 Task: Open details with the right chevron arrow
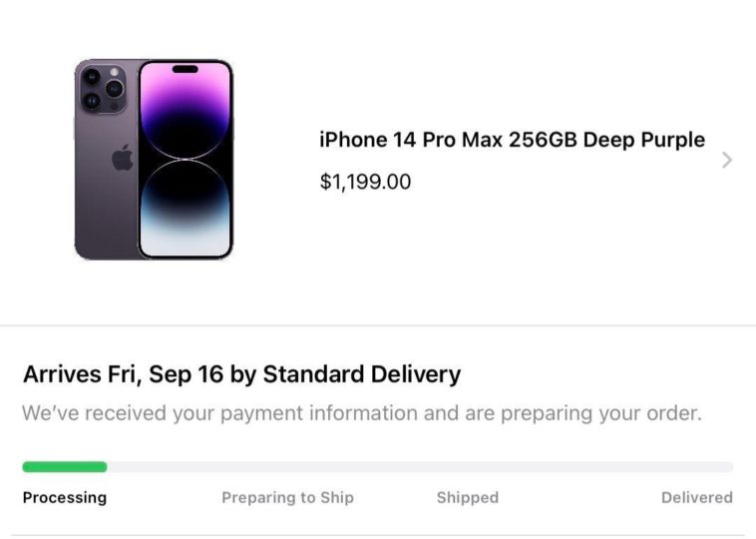pos(726,160)
